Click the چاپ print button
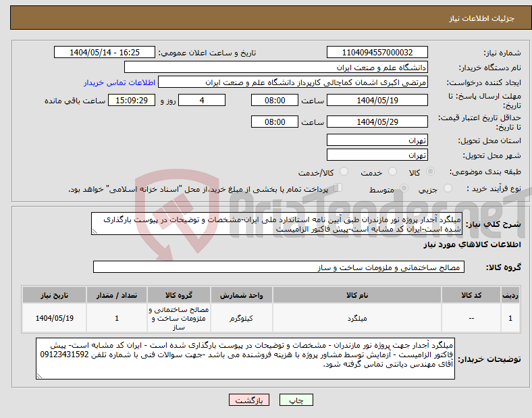Image resolution: width=532 pixels, height=418 pixels. pyautogui.click(x=296, y=400)
